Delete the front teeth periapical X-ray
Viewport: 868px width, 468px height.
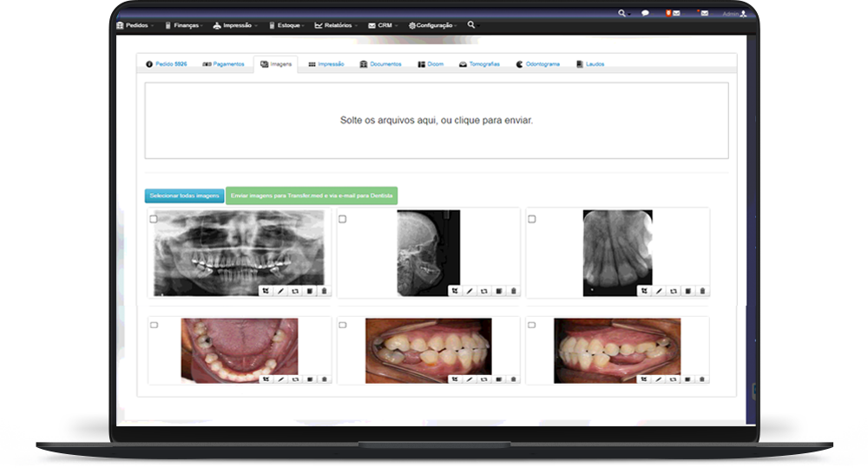pos(702,291)
